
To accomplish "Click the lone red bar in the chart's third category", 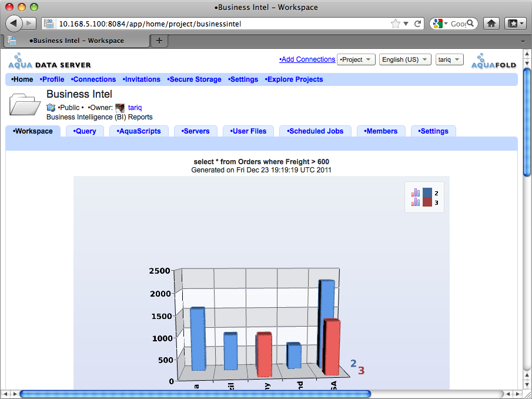I will [x=264, y=354].
